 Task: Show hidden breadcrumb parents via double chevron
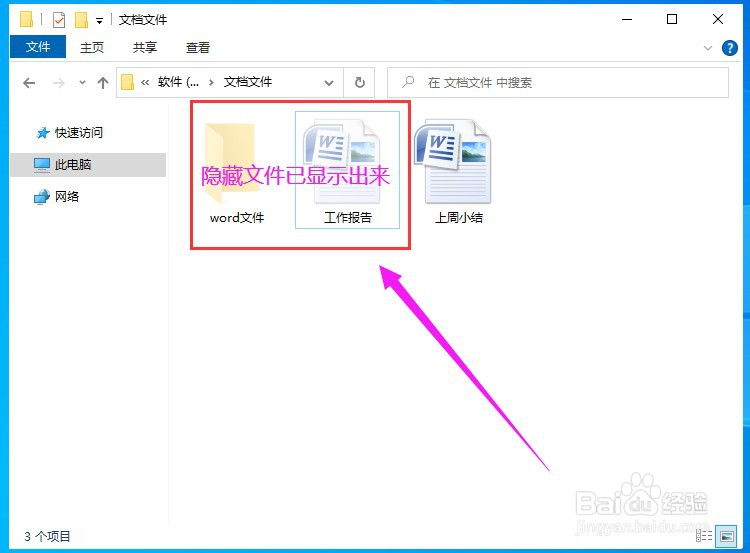pos(145,83)
